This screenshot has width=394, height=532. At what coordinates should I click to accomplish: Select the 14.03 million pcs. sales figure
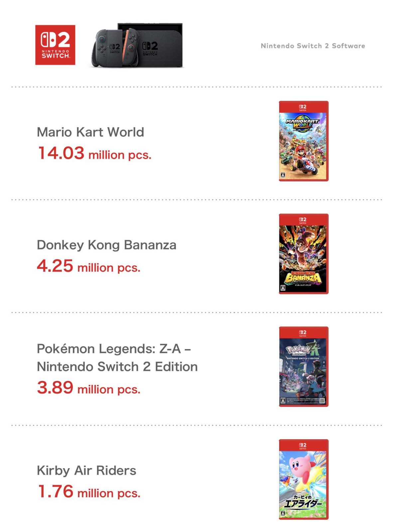click(94, 154)
